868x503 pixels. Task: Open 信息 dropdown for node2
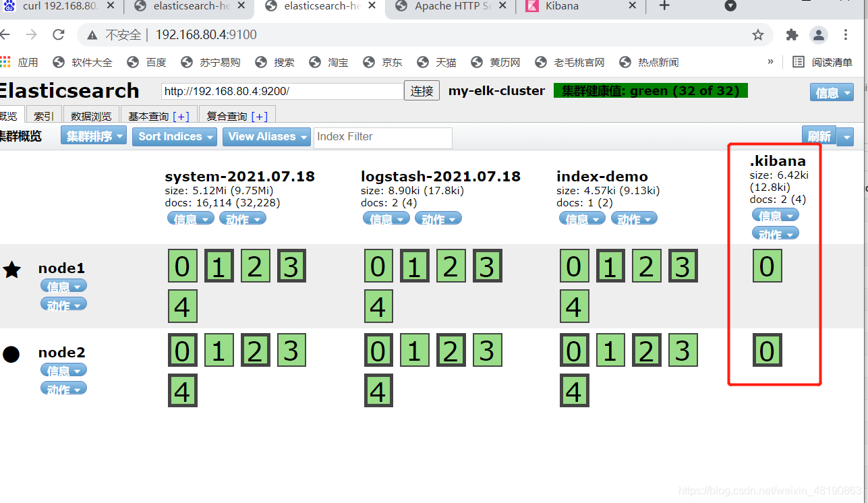click(63, 370)
